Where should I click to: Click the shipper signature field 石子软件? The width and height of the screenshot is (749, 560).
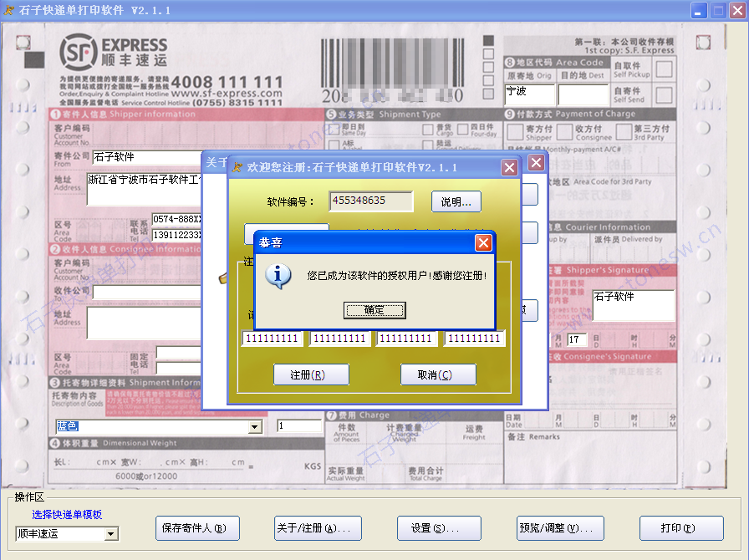coord(633,305)
